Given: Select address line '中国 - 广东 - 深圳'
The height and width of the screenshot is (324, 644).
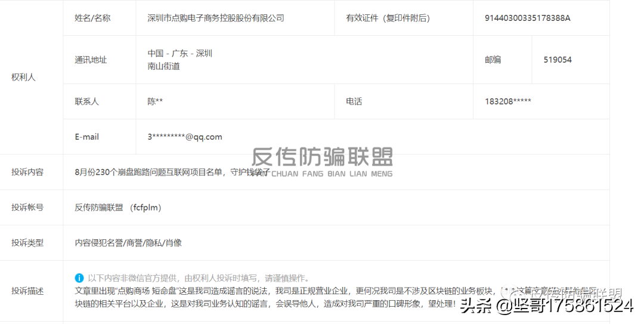Looking at the screenshot, I should click(x=180, y=54).
